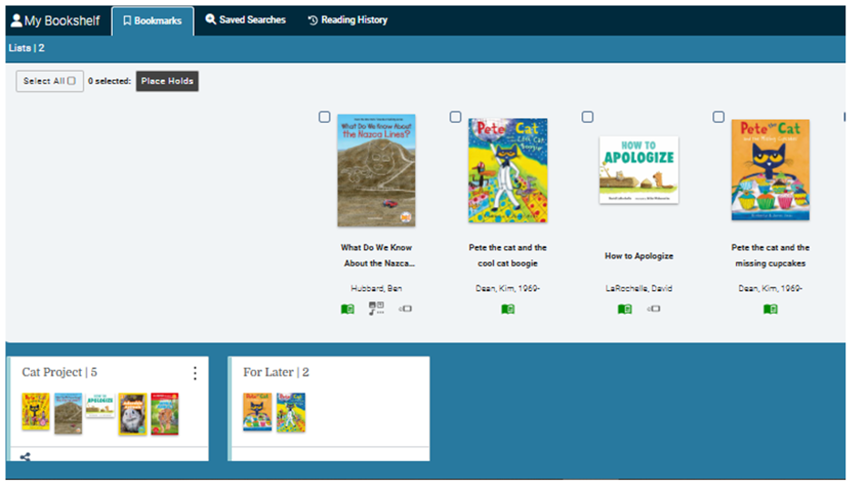Check the box for Nazca Lines book
The height and width of the screenshot is (491, 868).
point(325,116)
